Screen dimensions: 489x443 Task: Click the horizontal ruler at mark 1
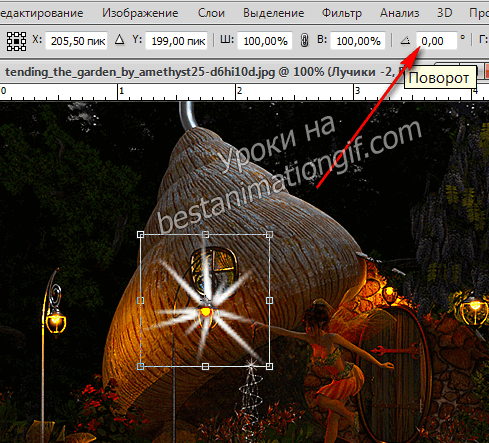click(121, 91)
